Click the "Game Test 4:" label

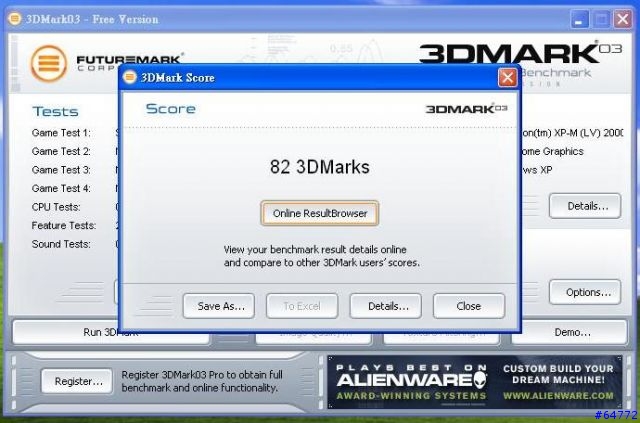(61, 188)
